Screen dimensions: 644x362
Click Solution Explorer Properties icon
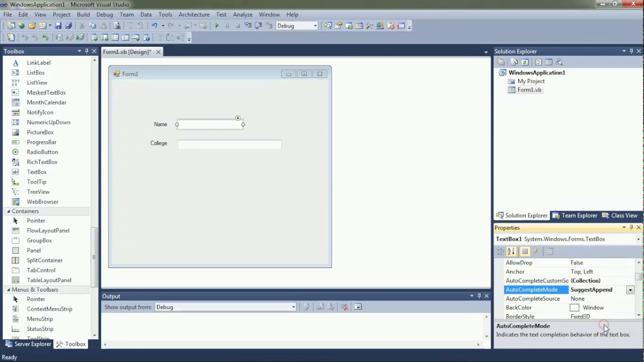coord(501,62)
